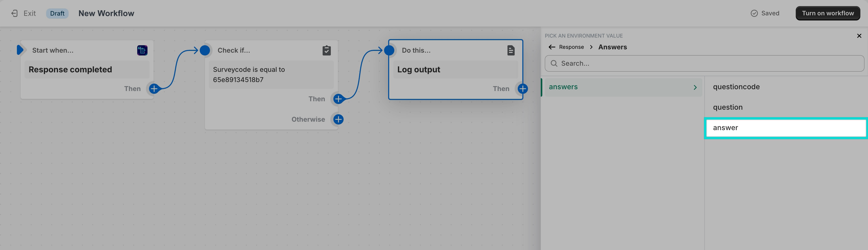
Task: Select the answers list item
Action: 623,87
